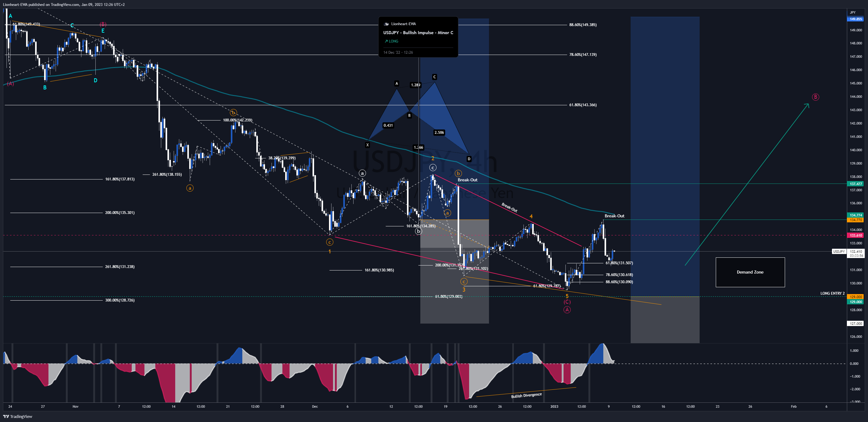Click the 0.431 ratio label on the XABCD pattern
Screen dimensions: 868x422
(x=388, y=125)
